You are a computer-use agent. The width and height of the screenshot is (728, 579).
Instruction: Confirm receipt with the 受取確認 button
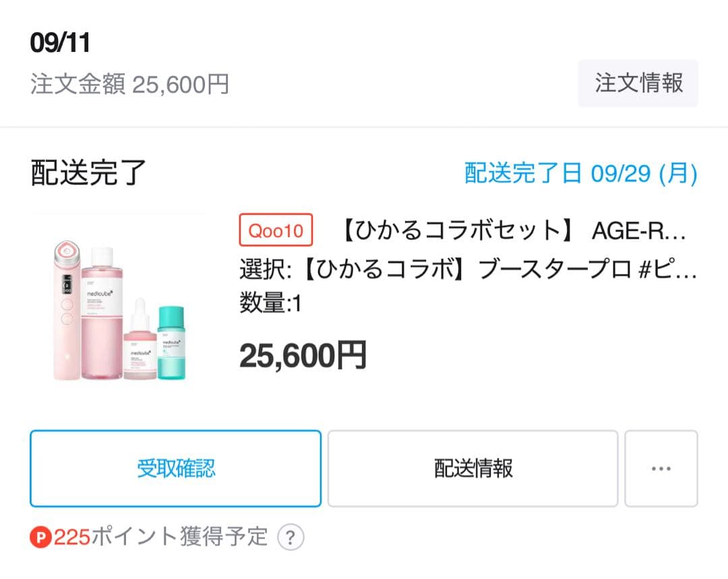(175, 468)
